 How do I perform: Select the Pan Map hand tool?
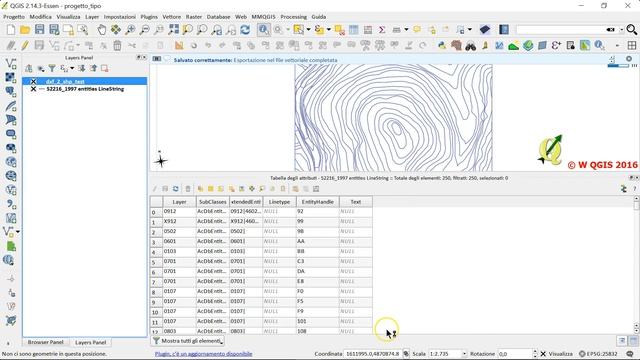pos(102,29)
